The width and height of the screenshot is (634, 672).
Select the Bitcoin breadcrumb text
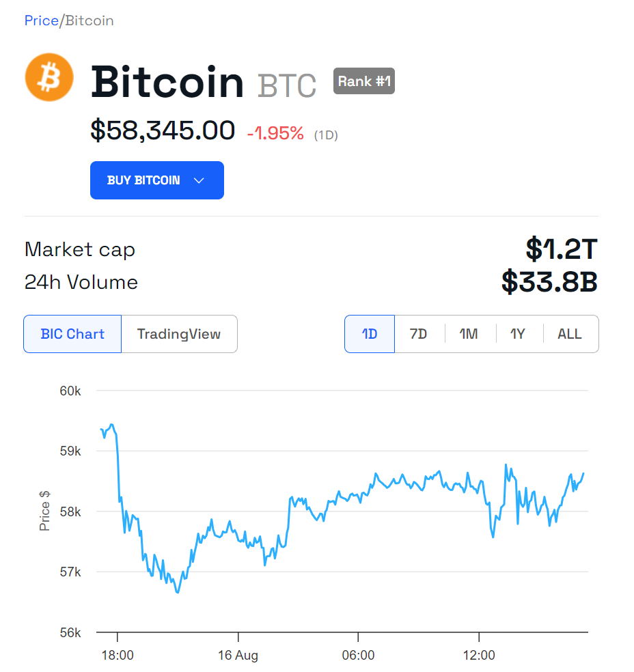(89, 20)
